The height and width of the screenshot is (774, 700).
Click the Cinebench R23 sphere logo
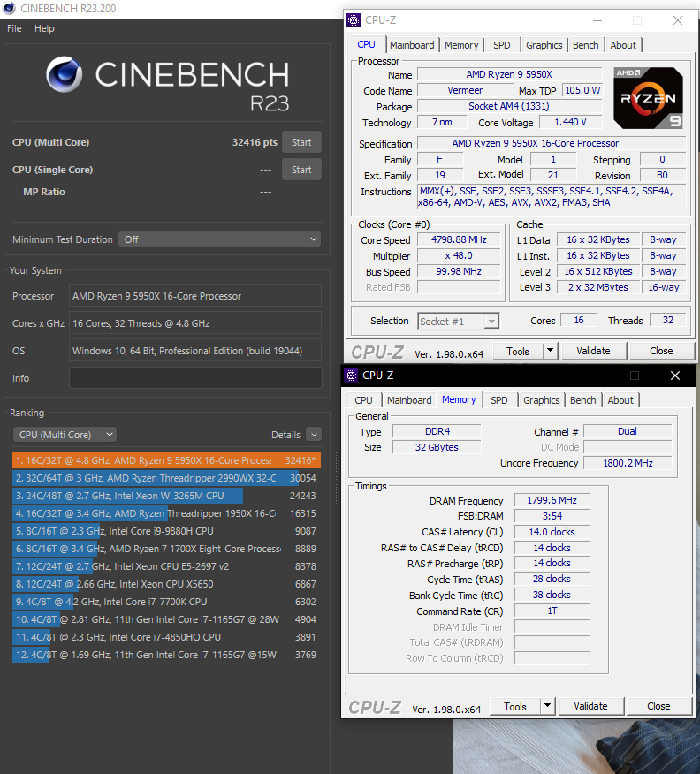(x=65, y=74)
